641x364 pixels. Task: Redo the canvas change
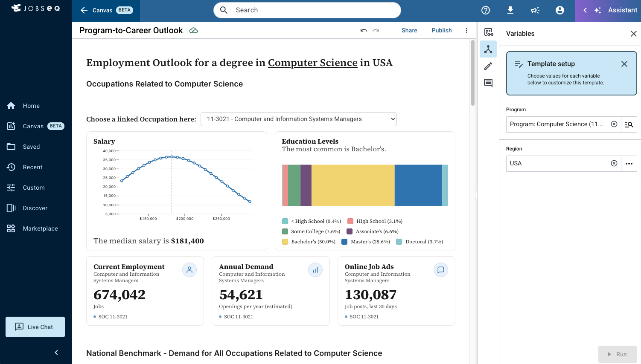click(376, 30)
